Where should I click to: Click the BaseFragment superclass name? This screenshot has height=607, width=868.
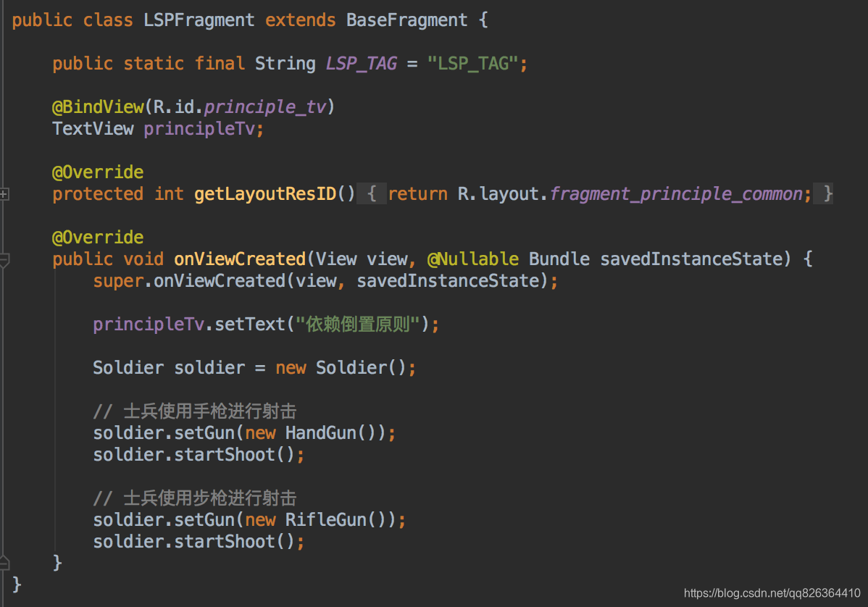coord(407,20)
